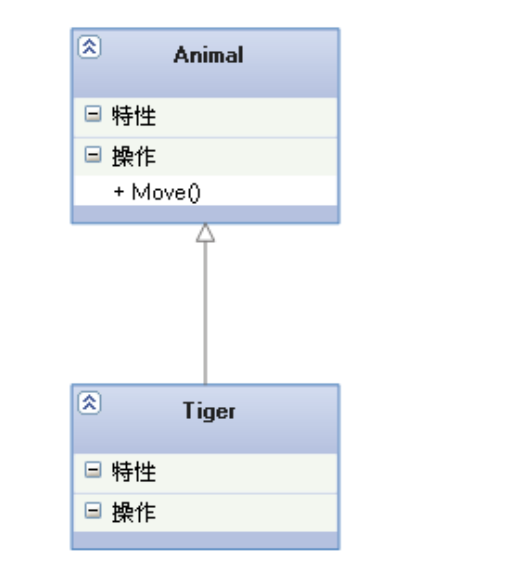Click the connector endpoint atop Tiger class
Viewport: 516px width, 578px height.
tap(205, 383)
